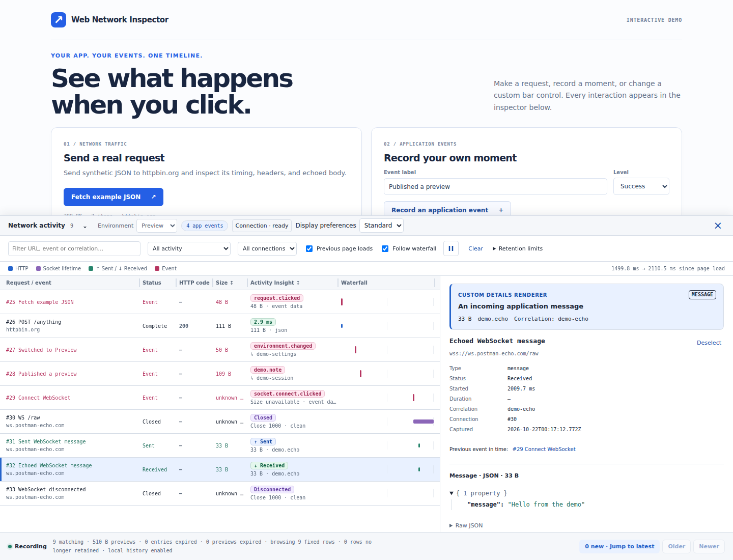Open the Environment Preview dropdown
This screenshot has width=733, height=560.
(x=157, y=226)
